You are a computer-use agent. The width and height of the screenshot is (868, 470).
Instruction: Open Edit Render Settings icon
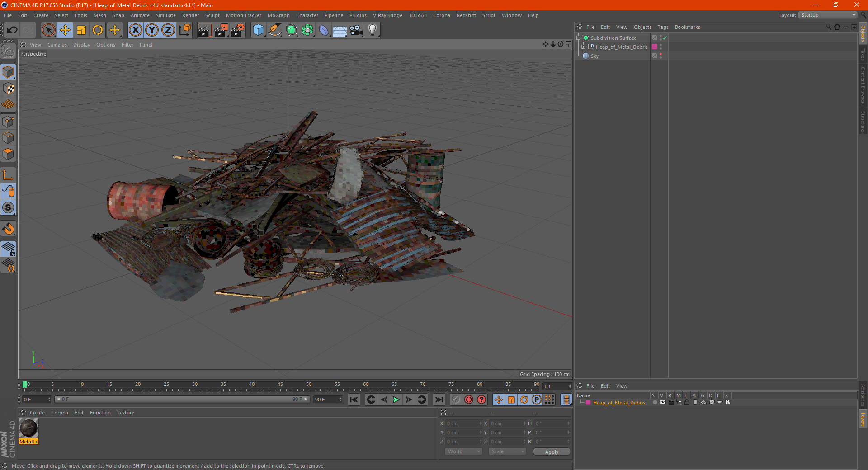[x=238, y=30]
